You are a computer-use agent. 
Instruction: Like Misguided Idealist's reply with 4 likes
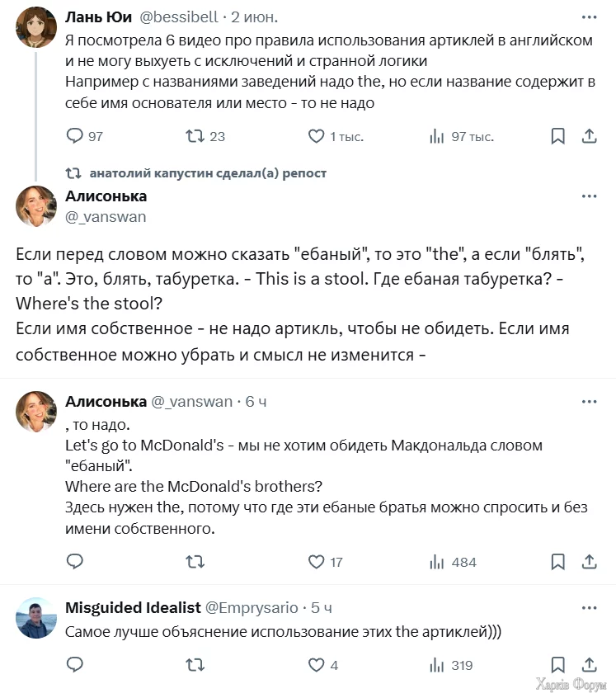click(316, 665)
